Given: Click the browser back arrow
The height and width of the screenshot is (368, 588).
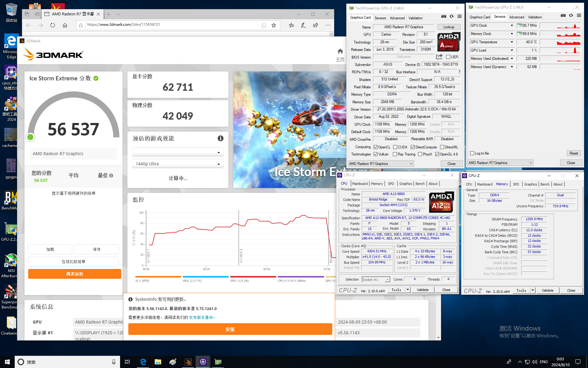Looking at the screenshot, I should click(28, 25).
